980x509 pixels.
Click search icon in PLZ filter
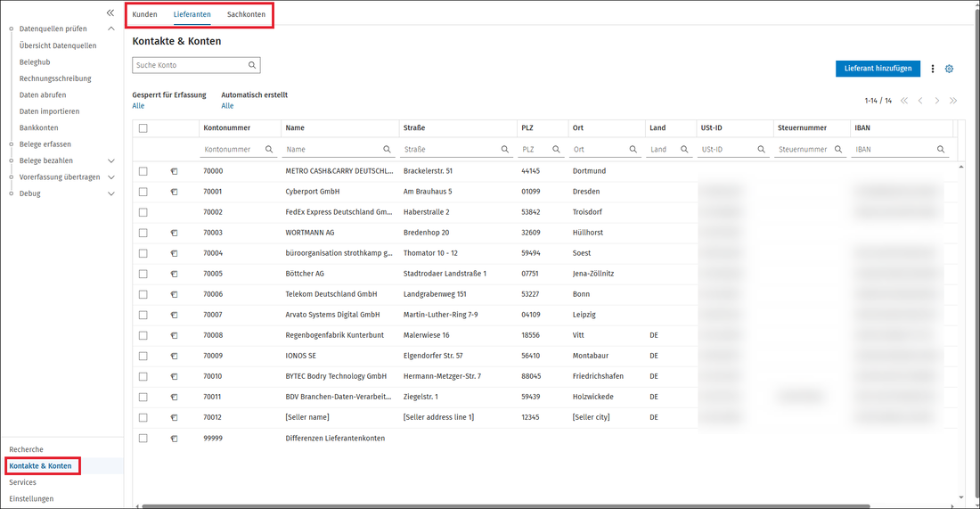556,150
